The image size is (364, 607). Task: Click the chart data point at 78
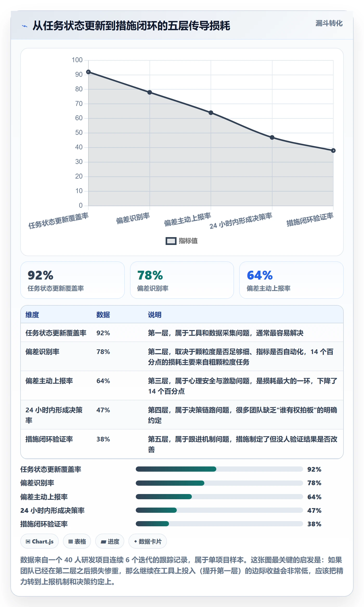[150, 92]
